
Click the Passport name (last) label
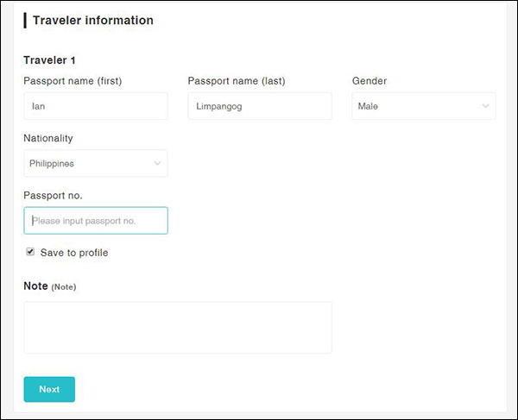click(237, 81)
